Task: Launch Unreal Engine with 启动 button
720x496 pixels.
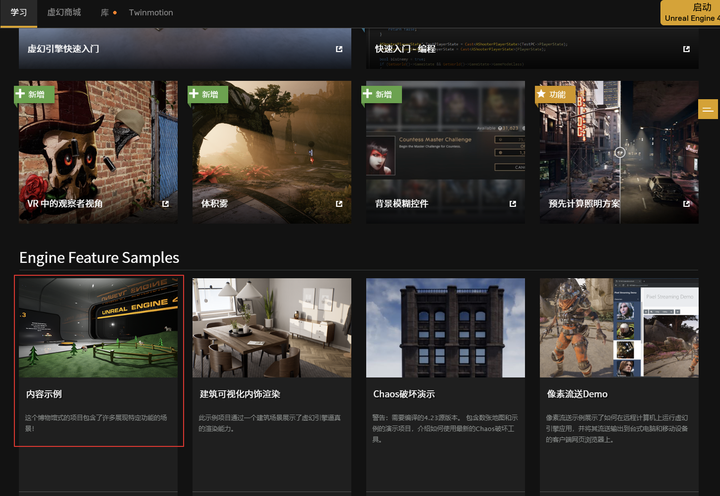Action: (690, 12)
